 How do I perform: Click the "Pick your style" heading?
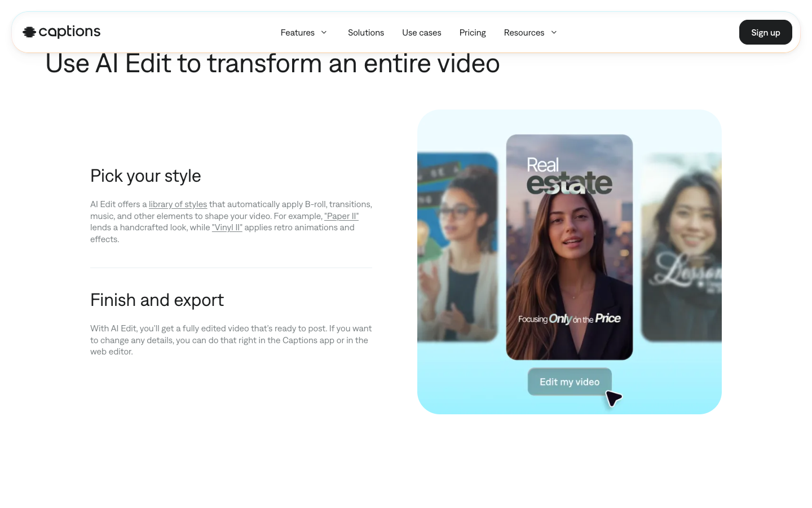(145, 176)
